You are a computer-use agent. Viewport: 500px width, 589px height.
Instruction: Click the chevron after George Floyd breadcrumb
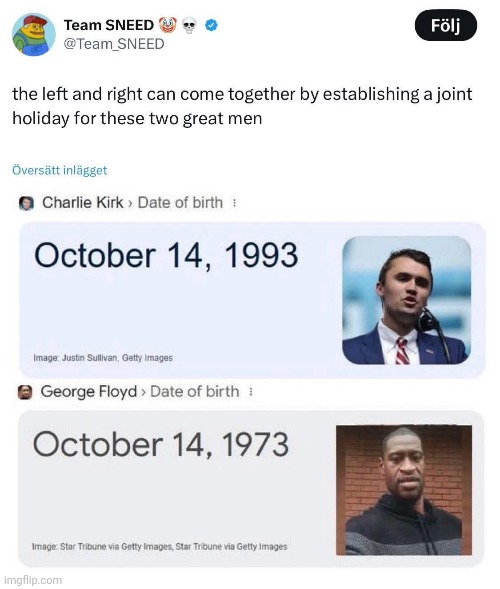pos(143,392)
